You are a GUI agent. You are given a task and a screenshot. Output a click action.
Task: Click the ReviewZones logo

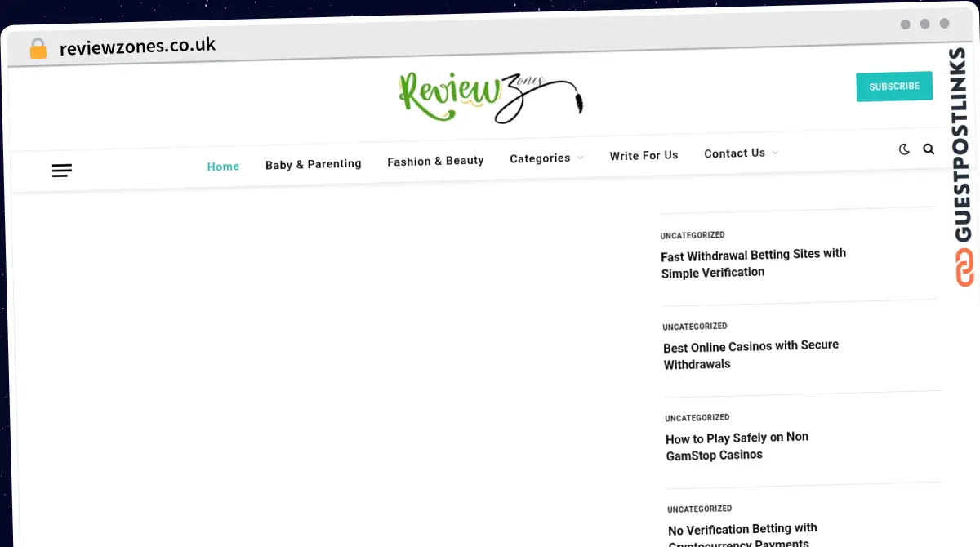point(490,96)
